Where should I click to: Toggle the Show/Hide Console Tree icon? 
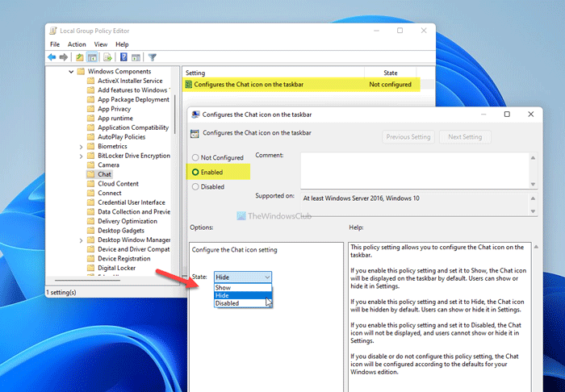coord(93,57)
